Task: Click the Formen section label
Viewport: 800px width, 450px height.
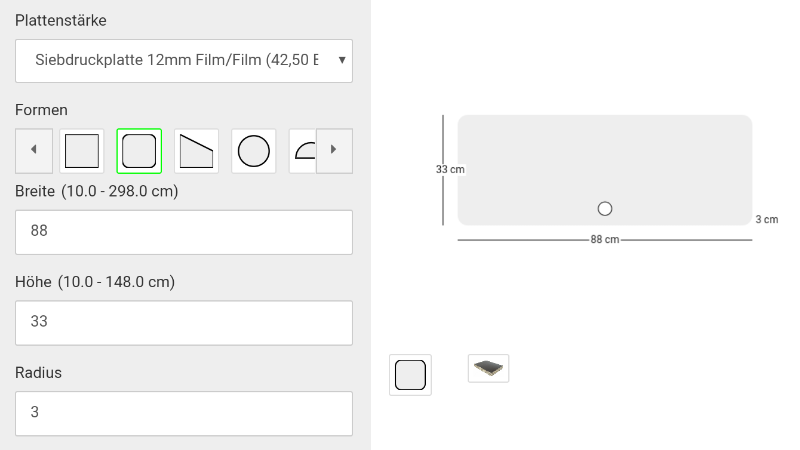Action: click(x=42, y=110)
